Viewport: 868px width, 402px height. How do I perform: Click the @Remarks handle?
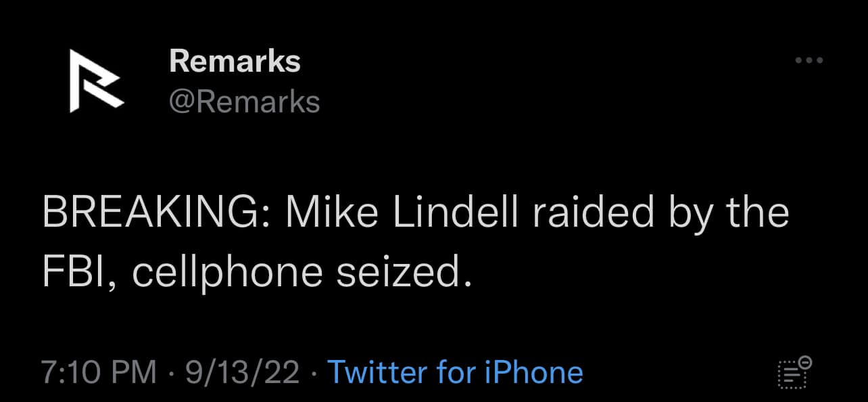tap(244, 102)
